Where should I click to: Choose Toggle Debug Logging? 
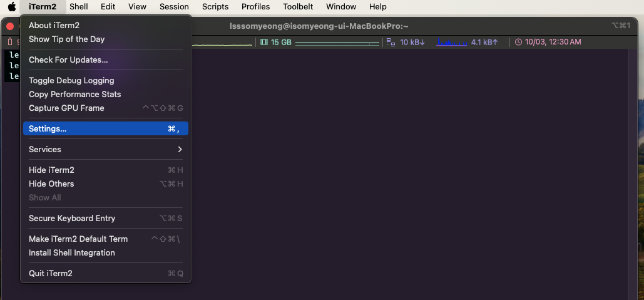point(106,81)
